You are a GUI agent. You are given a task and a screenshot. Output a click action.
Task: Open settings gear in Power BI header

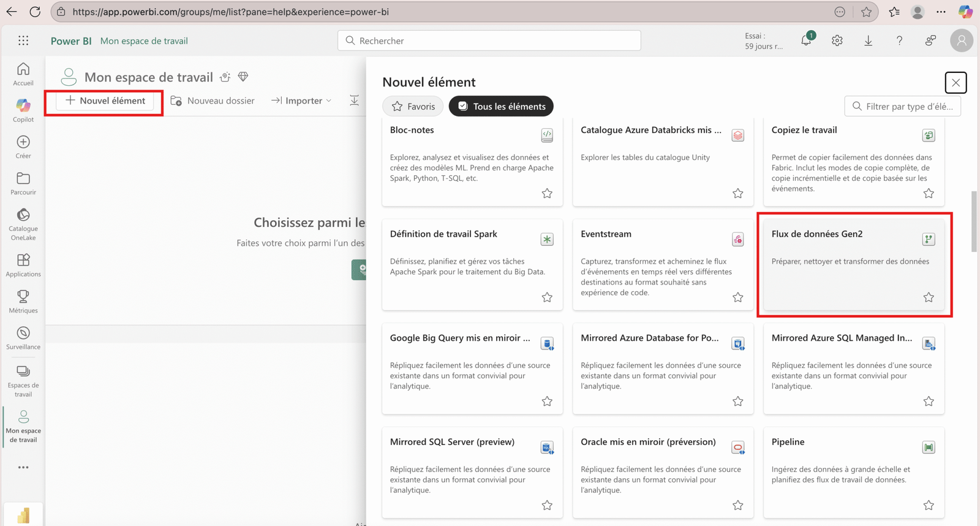[837, 40]
